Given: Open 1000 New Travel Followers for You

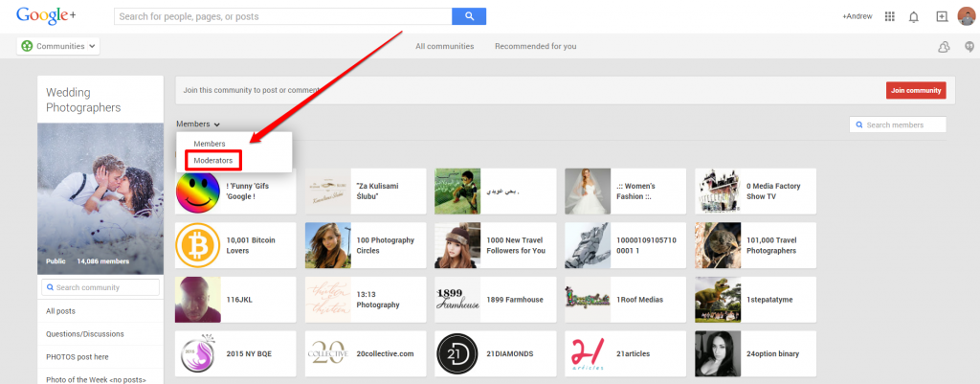Looking at the screenshot, I should [496, 245].
